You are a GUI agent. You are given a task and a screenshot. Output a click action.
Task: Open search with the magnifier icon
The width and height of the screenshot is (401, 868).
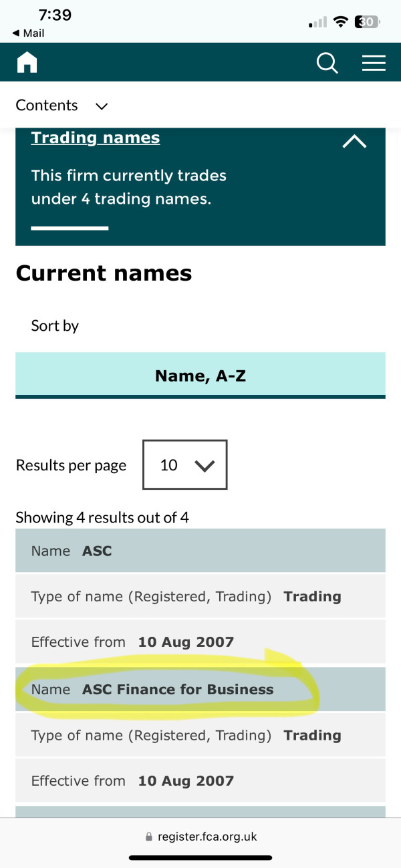(x=327, y=63)
